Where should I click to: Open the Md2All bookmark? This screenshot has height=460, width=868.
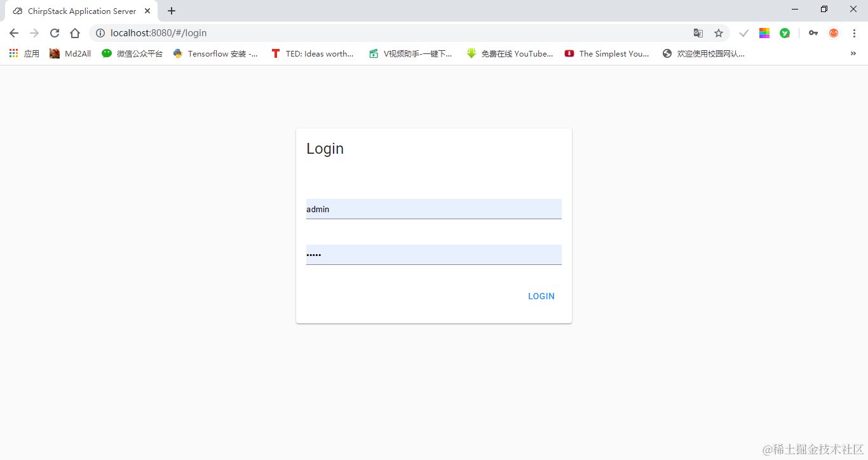(71, 54)
